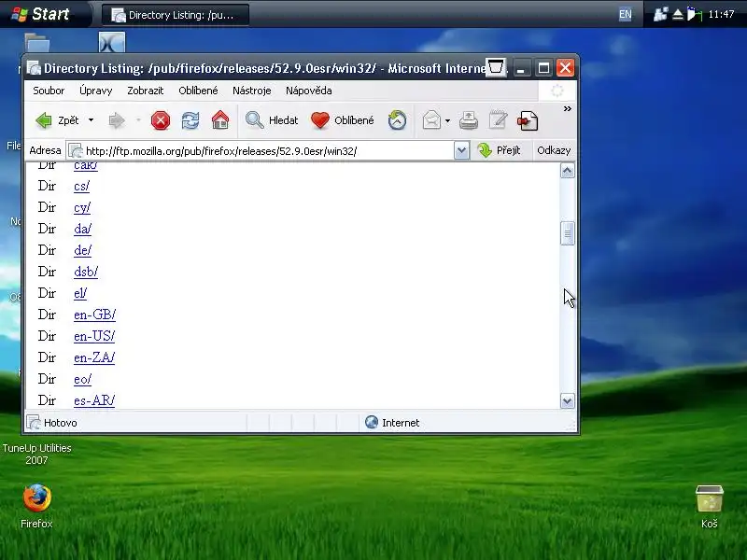Open the es-AR/ directory link

(x=94, y=400)
